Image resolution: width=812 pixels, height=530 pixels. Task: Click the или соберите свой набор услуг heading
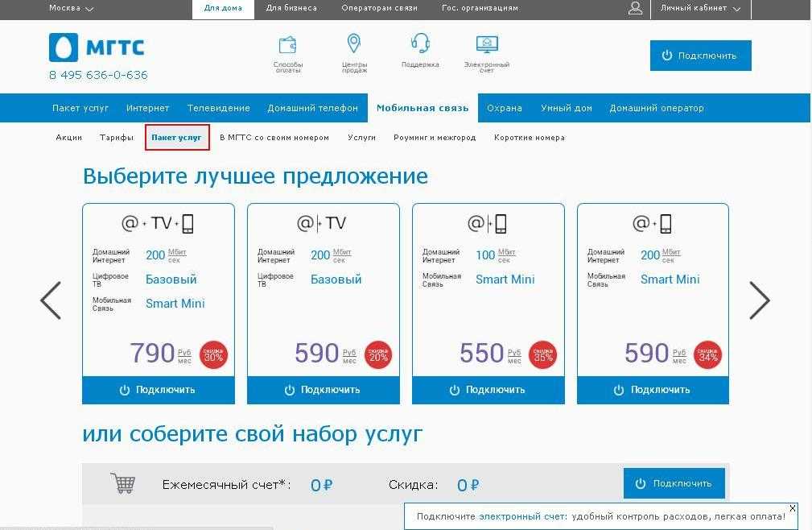[253, 434]
